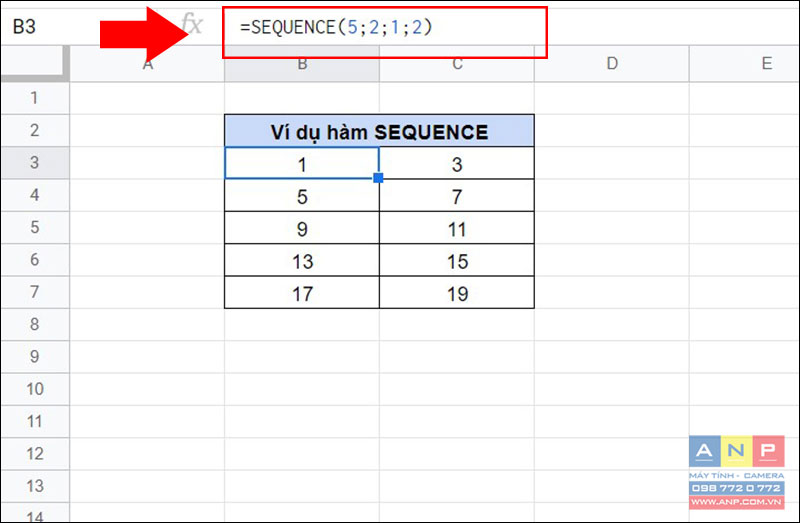Click the fx function icon

click(x=191, y=27)
